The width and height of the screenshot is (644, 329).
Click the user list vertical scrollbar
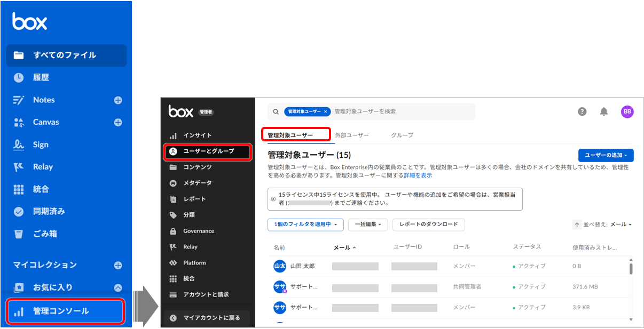631,268
